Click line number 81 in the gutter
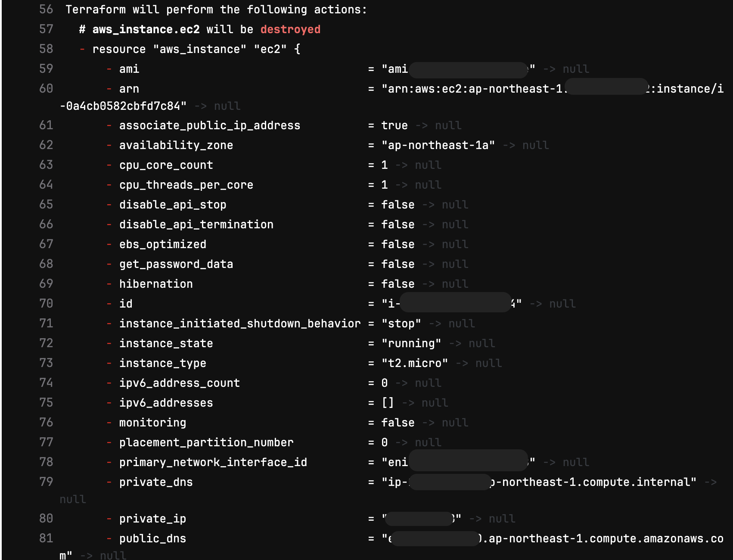 coord(46,538)
